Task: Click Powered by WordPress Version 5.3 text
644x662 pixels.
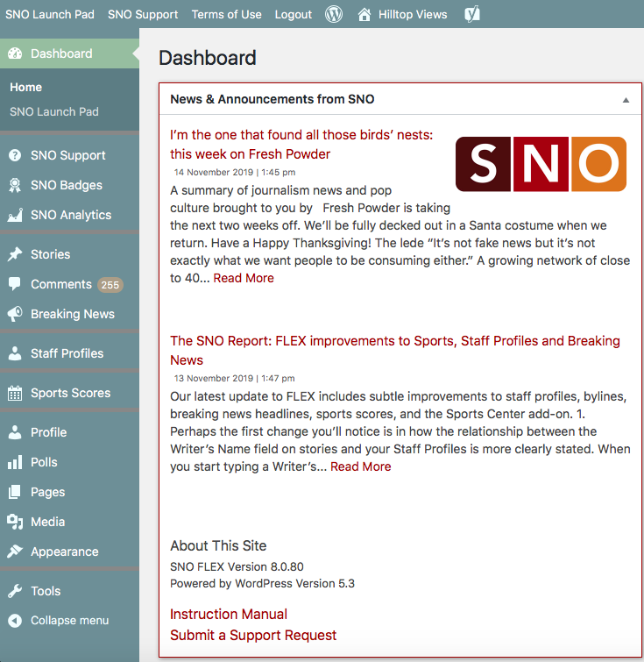Action: point(262,583)
